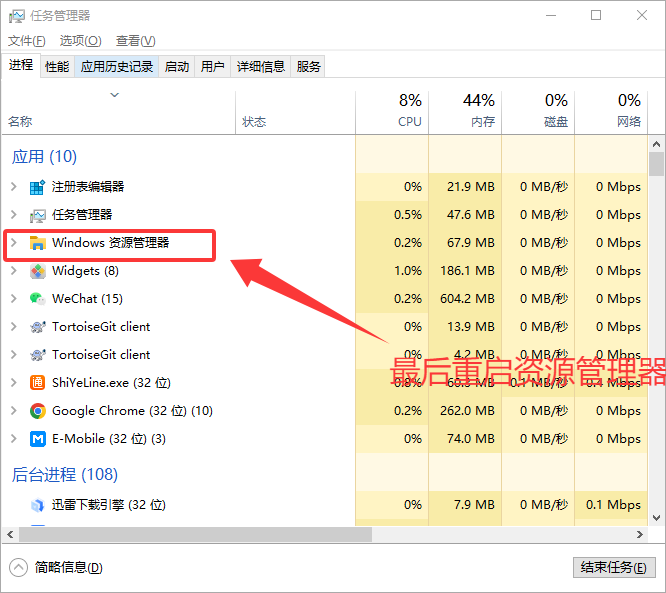Sort by the 内存 column header
Image resolution: width=666 pixels, height=593 pixels.
click(x=465, y=112)
